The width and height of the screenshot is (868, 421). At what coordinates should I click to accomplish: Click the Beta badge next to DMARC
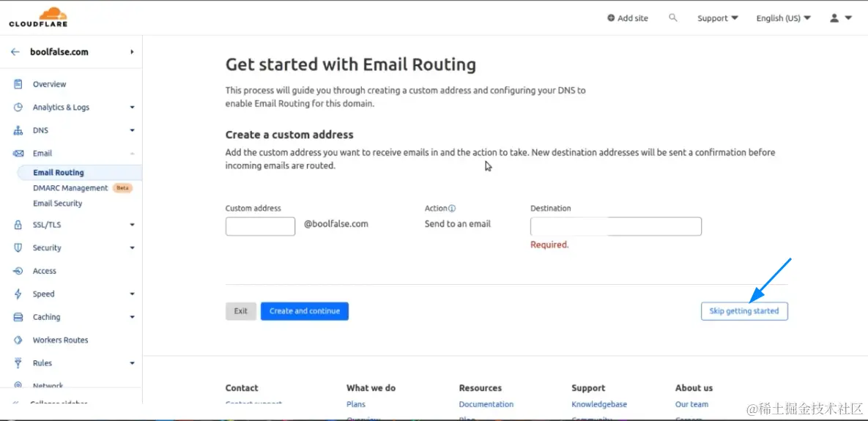tap(122, 188)
